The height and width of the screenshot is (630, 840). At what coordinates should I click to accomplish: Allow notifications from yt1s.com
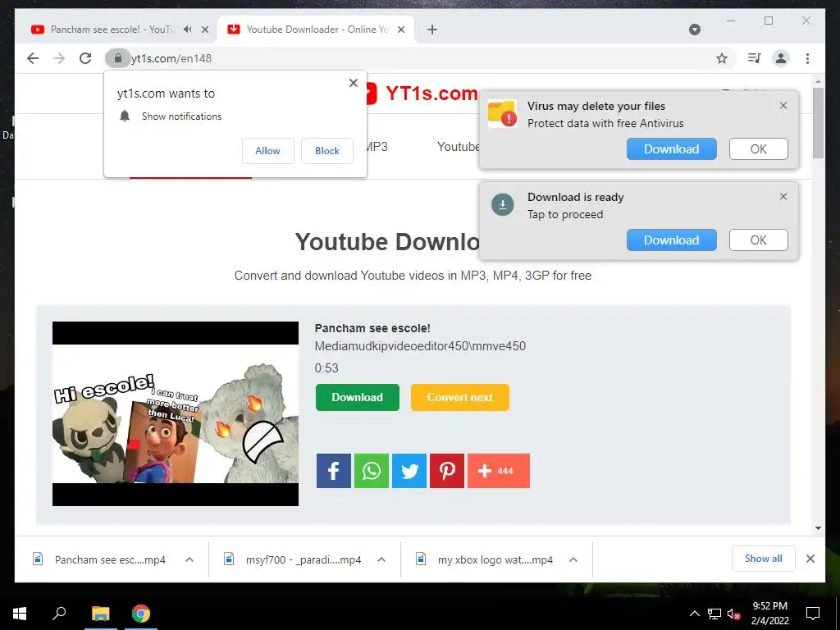268,151
